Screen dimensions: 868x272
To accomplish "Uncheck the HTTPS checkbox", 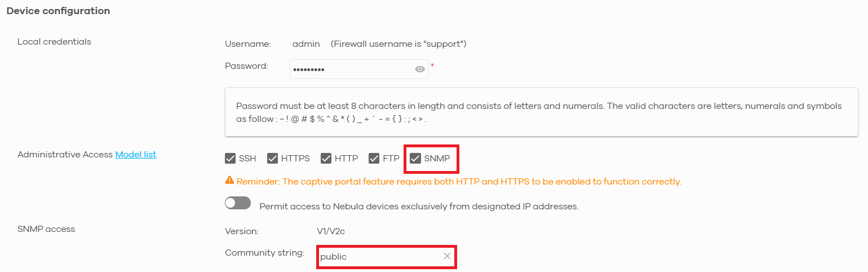I will pyautogui.click(x=272, y=158).
